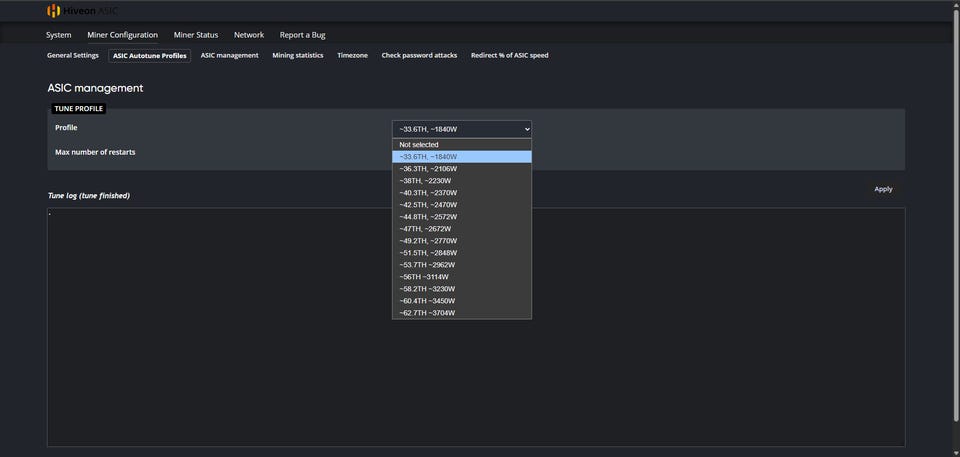Select profile ~33.6TH, ~1840W in list

coord(462,157)
